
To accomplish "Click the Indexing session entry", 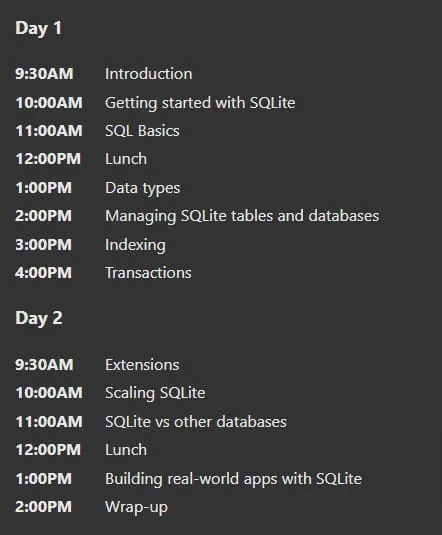I will pos(136,245).
